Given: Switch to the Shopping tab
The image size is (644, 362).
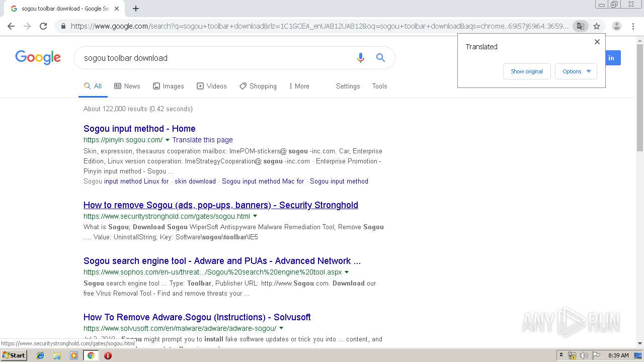Looking at the screenshot, I should pyautogui.click(x=258, y=86).
